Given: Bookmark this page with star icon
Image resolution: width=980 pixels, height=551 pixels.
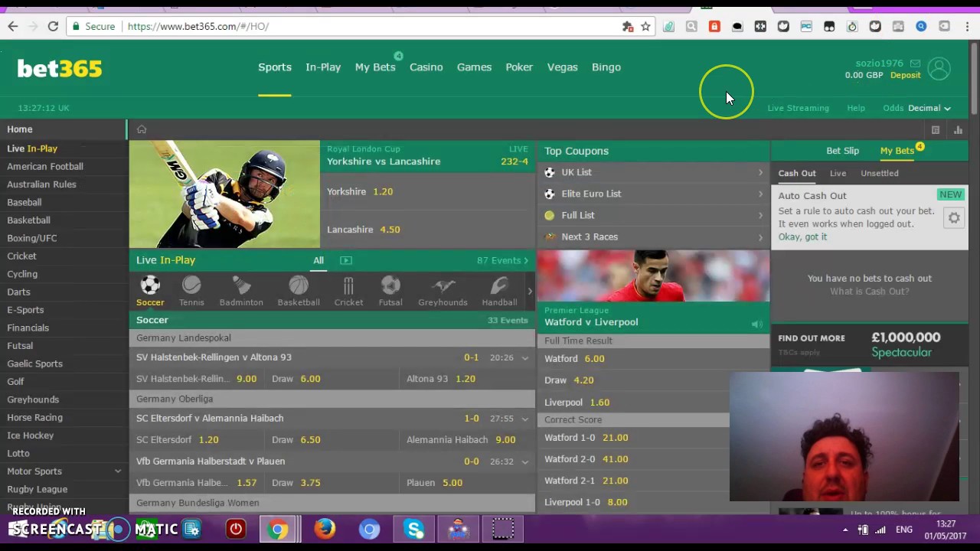Looking at the screenshot, I should pyautogui.click(x=645, y=26).
